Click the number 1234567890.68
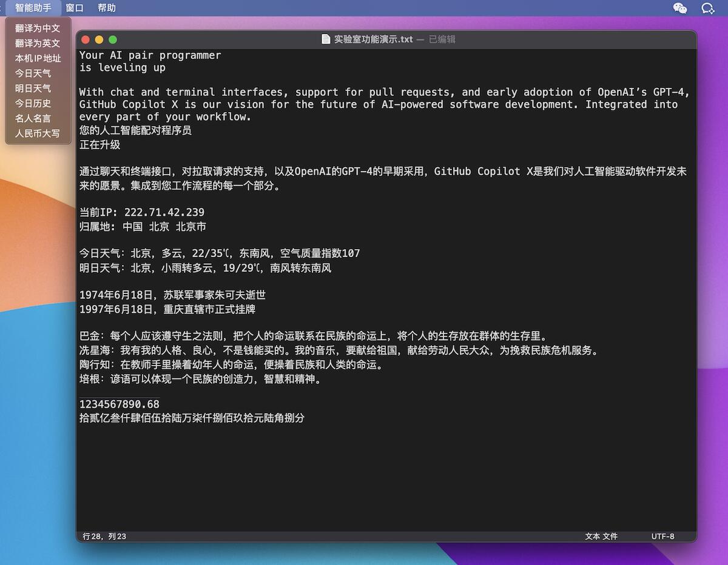 (120, 404)
